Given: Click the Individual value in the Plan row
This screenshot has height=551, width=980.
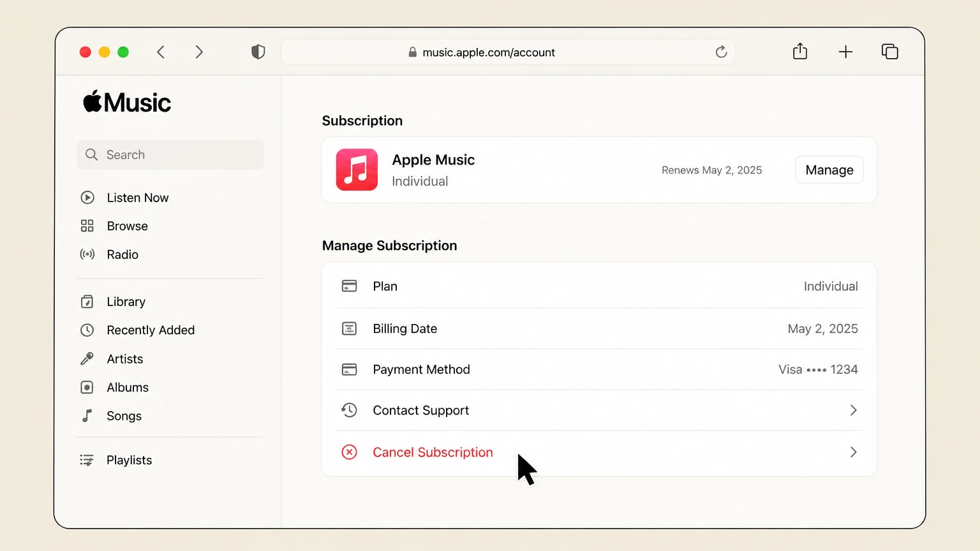Looking at the screenshot, I should [x=831, y=286].
